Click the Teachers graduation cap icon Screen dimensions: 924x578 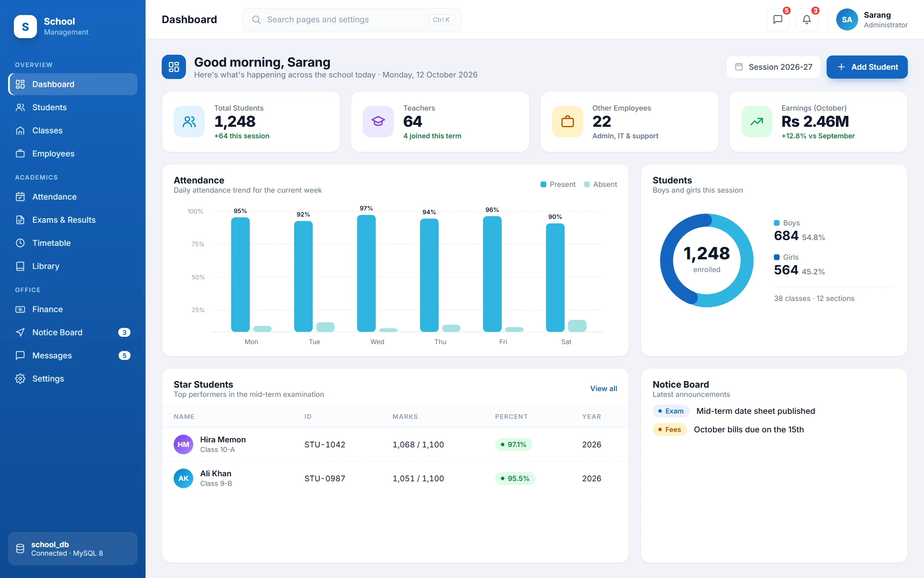coord(378,122)
